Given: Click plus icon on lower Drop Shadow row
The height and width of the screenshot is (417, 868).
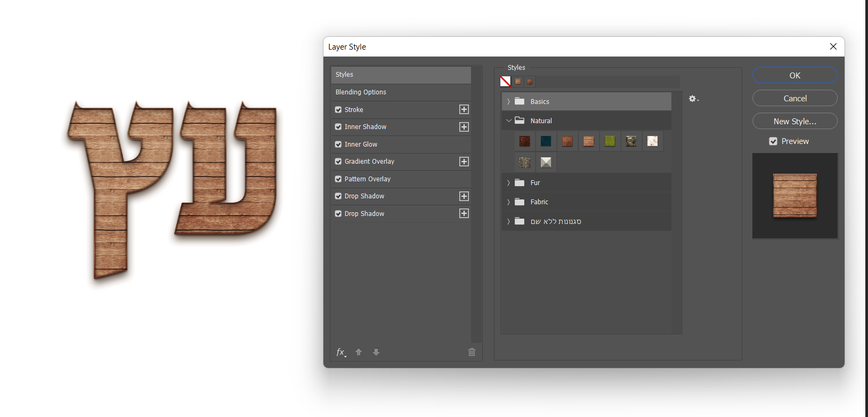Looking at the screenshot, I should tap(464, 213).
